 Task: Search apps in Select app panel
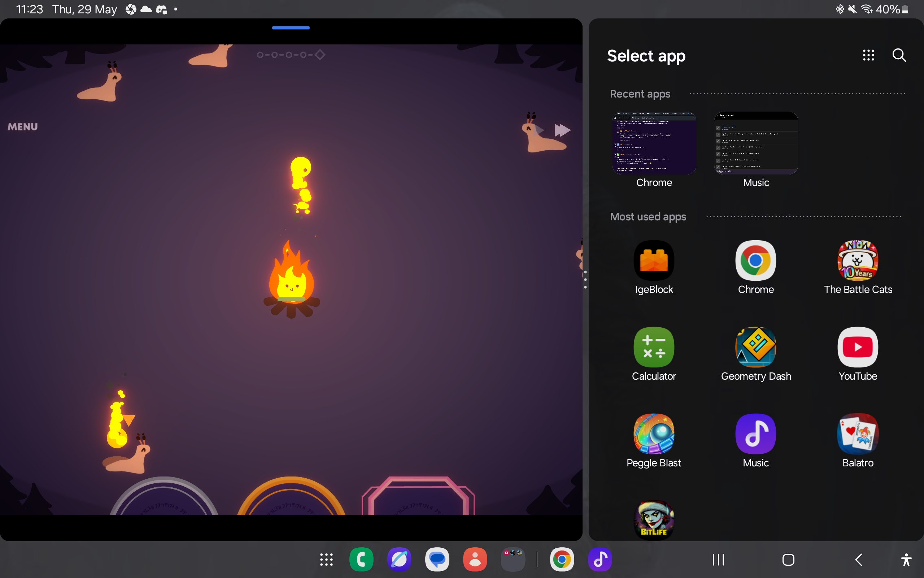pos(899,55)
